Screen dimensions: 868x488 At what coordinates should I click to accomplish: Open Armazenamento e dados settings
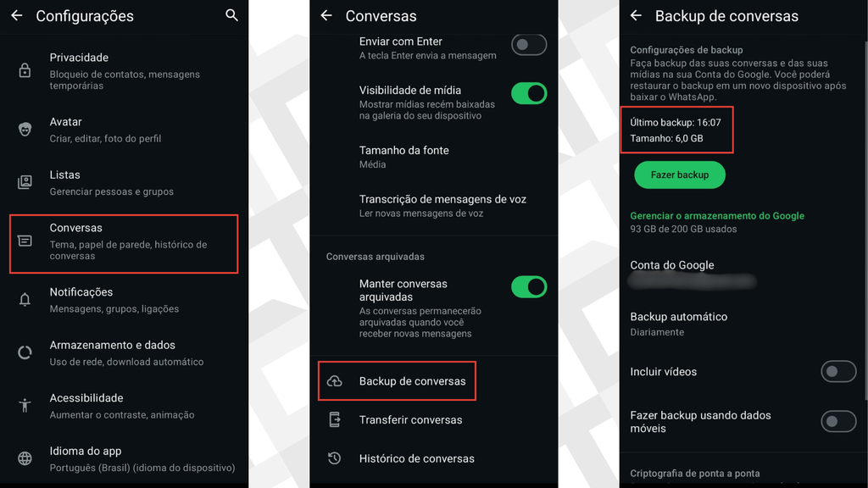coord(124,353)
